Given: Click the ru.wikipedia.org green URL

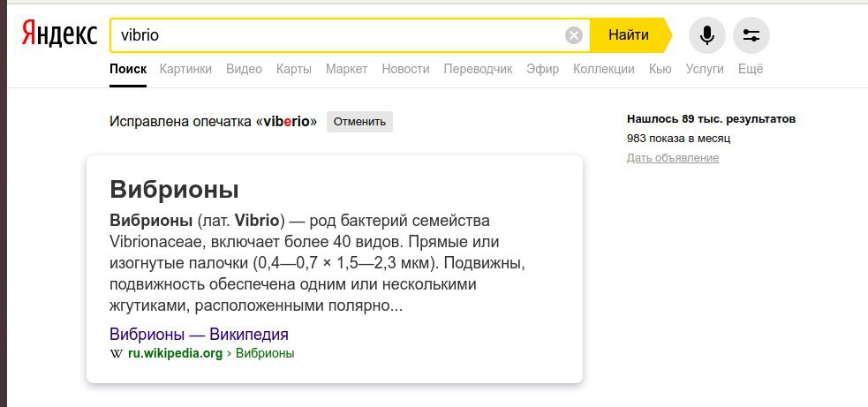Looking at the screenshot, I should click(x=175, y=353).
